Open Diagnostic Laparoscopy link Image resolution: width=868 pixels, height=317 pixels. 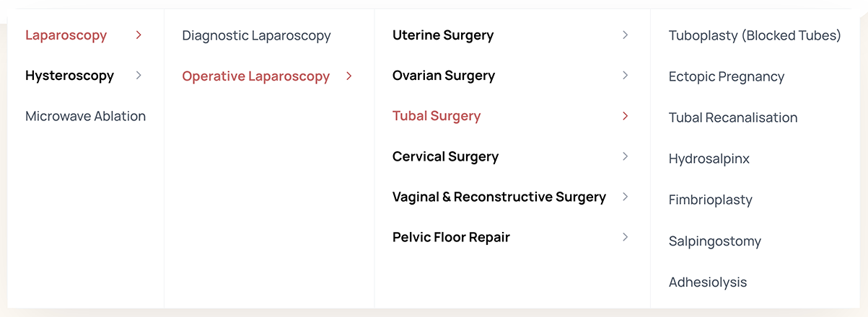point(256,35)
